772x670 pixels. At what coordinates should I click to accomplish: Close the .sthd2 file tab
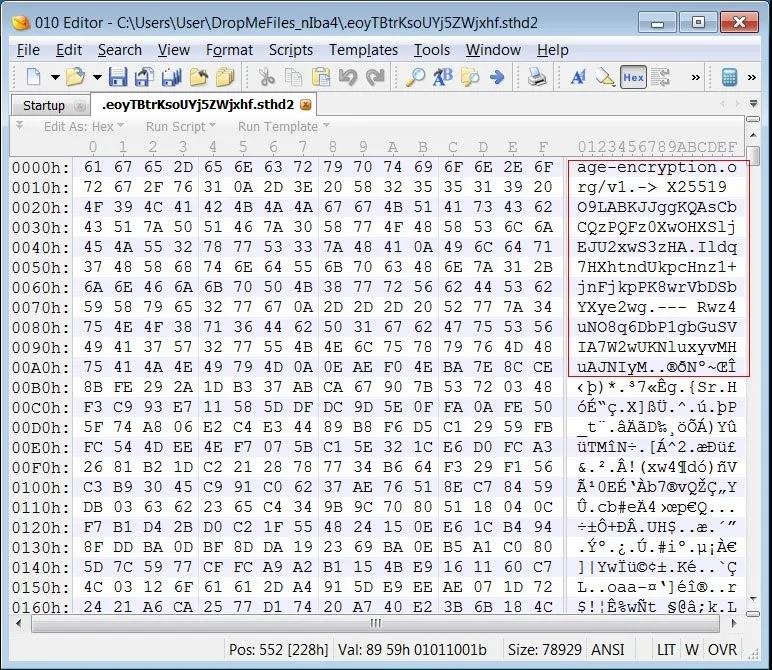(x=306, y=104)
